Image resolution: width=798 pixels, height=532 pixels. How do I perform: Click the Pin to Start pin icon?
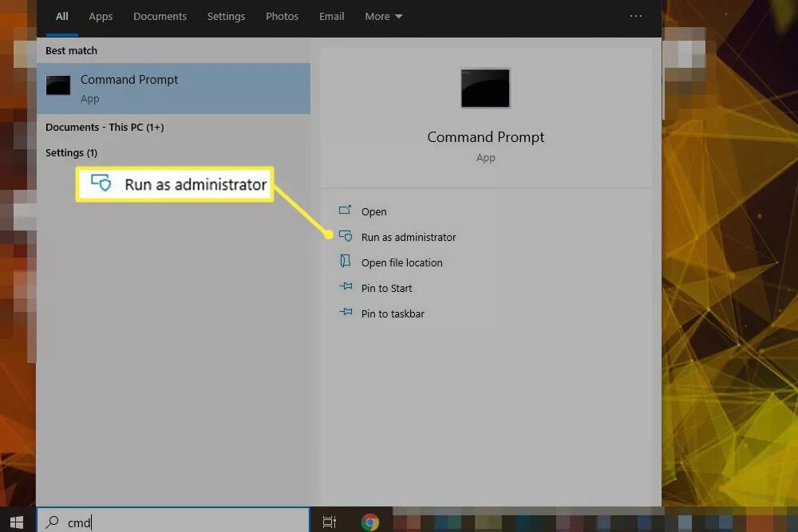click(x=346, y=286)
